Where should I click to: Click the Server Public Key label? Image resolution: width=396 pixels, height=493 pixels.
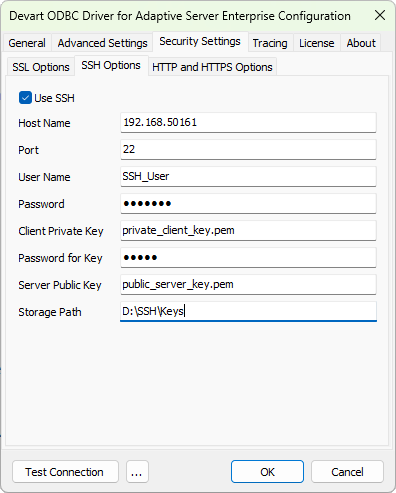click(60, 285)
